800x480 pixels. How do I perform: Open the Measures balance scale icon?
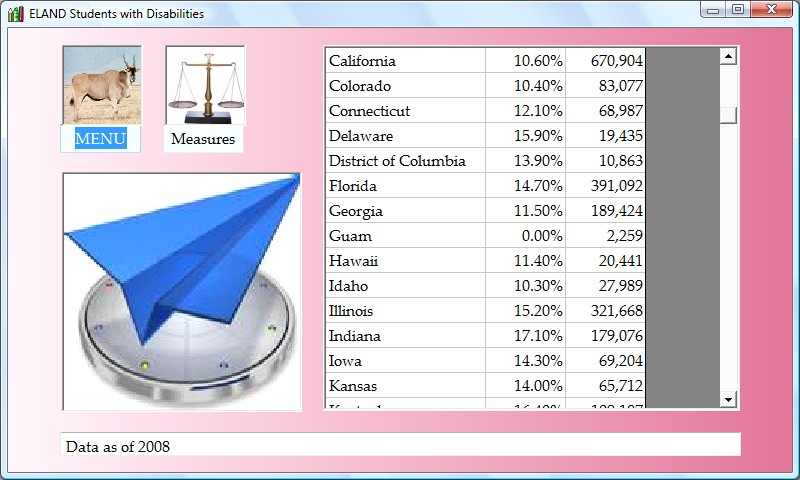point(204,85)
